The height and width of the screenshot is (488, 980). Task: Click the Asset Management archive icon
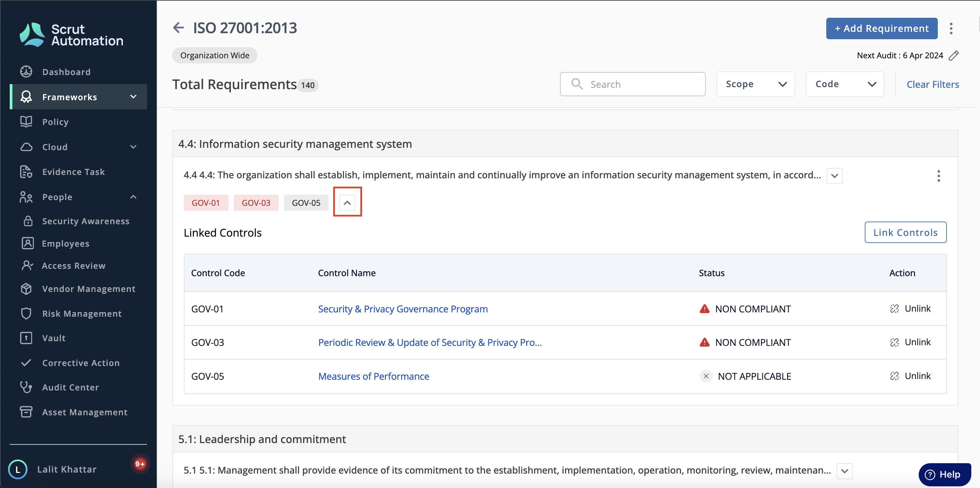[26, 412]
